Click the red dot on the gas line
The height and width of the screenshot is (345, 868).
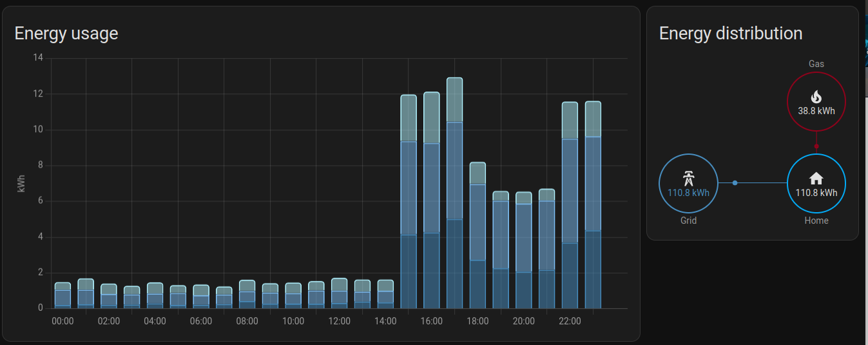click(816, 146)
